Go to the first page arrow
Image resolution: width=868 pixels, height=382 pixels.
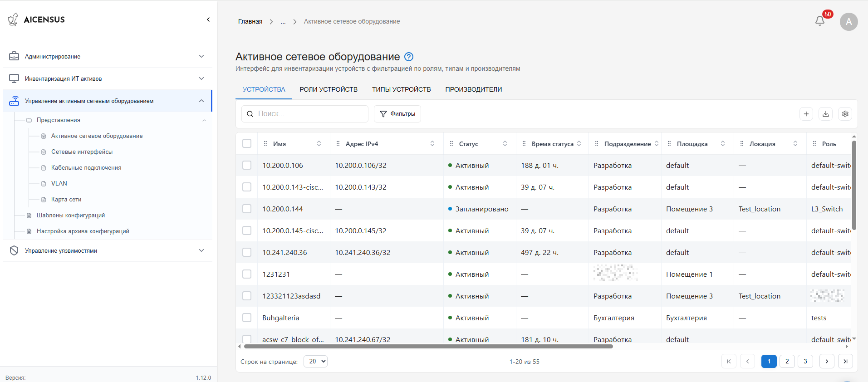tap(729, 361)
